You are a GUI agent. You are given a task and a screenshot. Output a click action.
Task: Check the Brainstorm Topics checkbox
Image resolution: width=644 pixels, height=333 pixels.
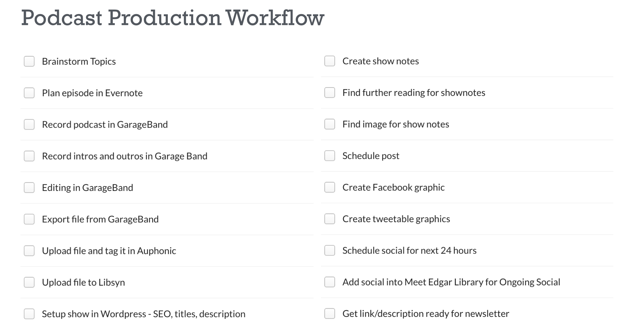pos(29,61)
